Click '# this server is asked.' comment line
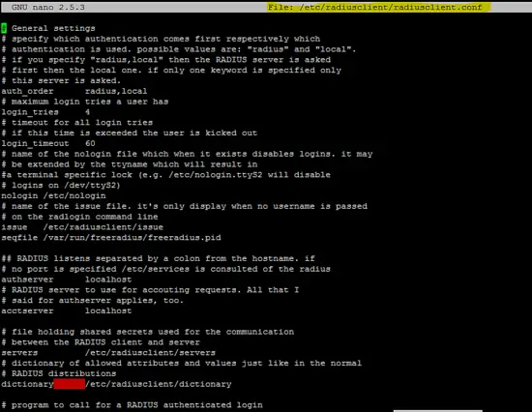The height and width of the screenshot is (412, 532). (61, 81)
